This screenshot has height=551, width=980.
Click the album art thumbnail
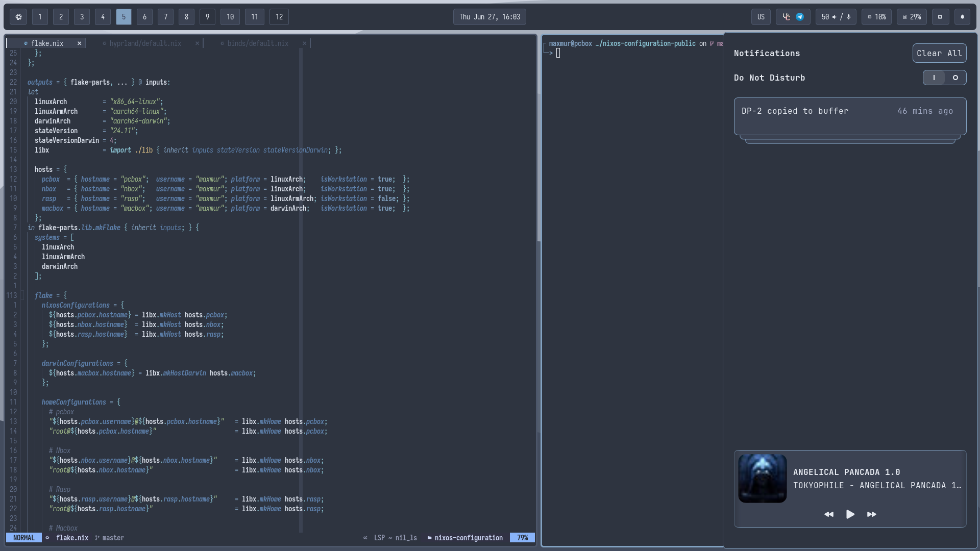click(x=762, y=479)
